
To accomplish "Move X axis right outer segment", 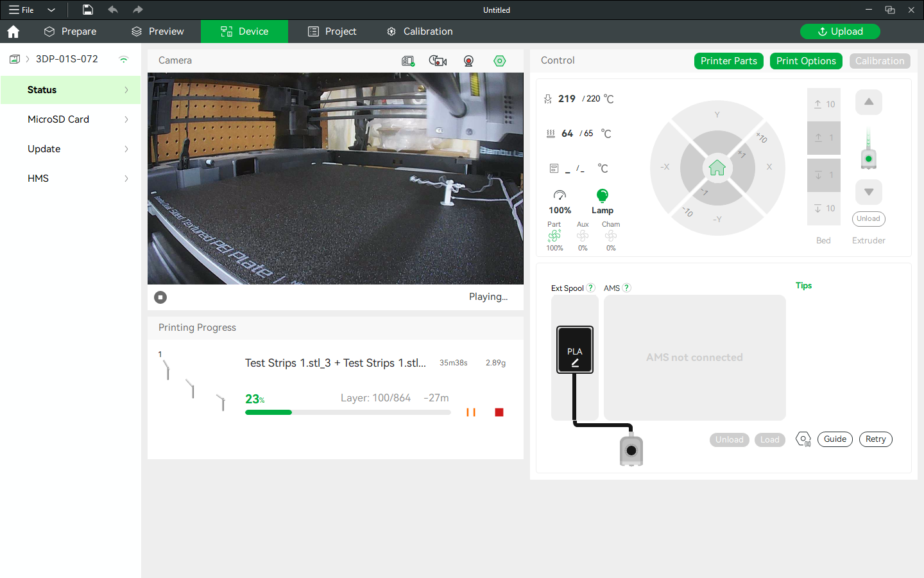I will (769, 167).
